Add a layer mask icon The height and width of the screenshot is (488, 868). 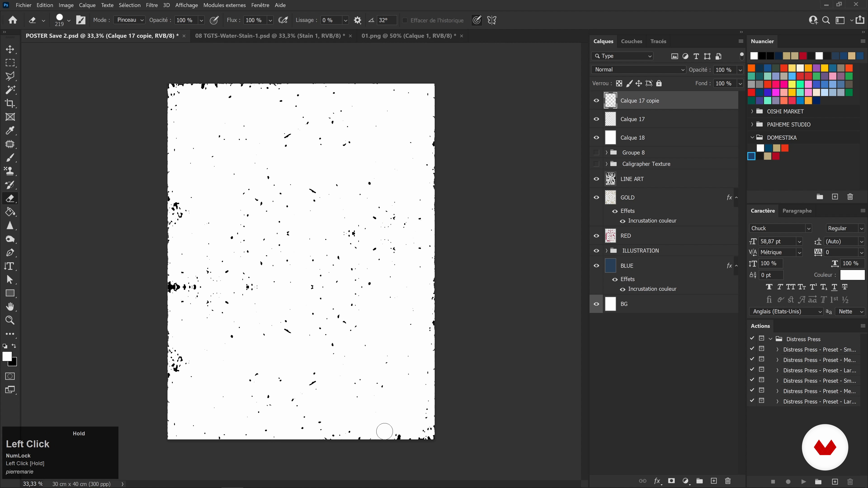coord(671,481)
